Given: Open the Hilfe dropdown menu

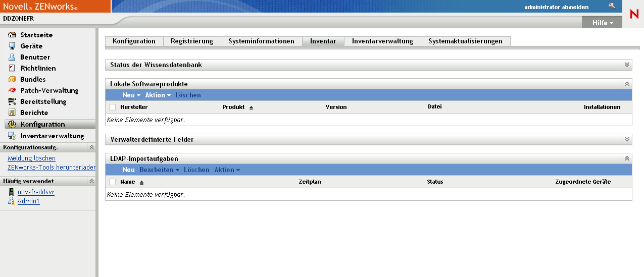Looking at the screenshot, I should point(602,23).
